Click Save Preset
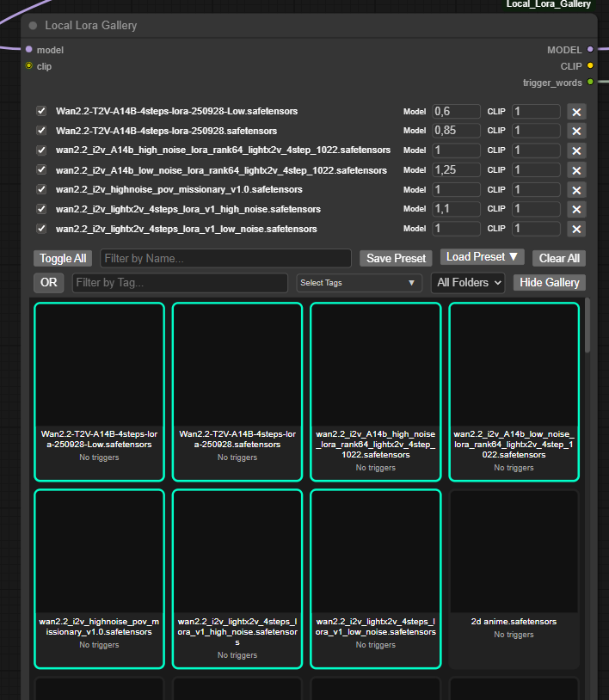 coord(396,259)
